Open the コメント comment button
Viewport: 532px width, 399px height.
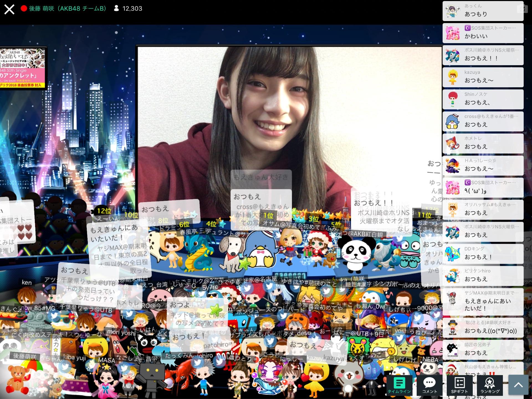point(429,385)
